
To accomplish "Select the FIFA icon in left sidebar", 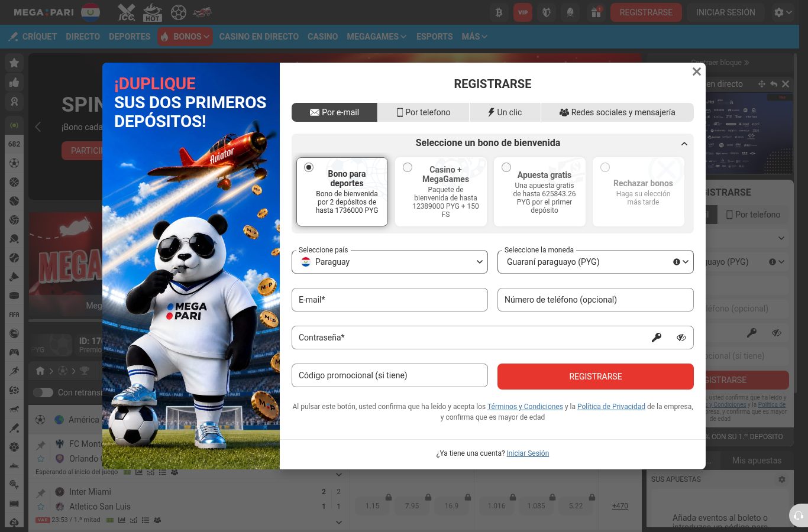I will [x=14, y=314].
